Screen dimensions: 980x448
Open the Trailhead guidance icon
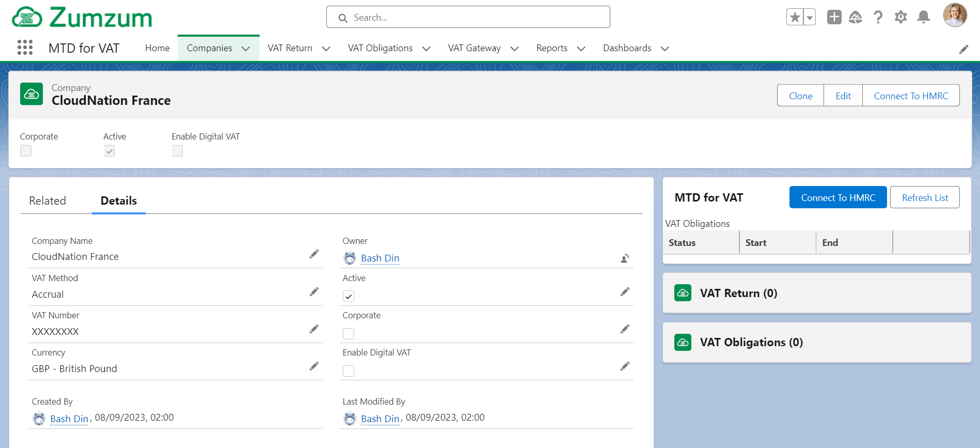[856, 17]
